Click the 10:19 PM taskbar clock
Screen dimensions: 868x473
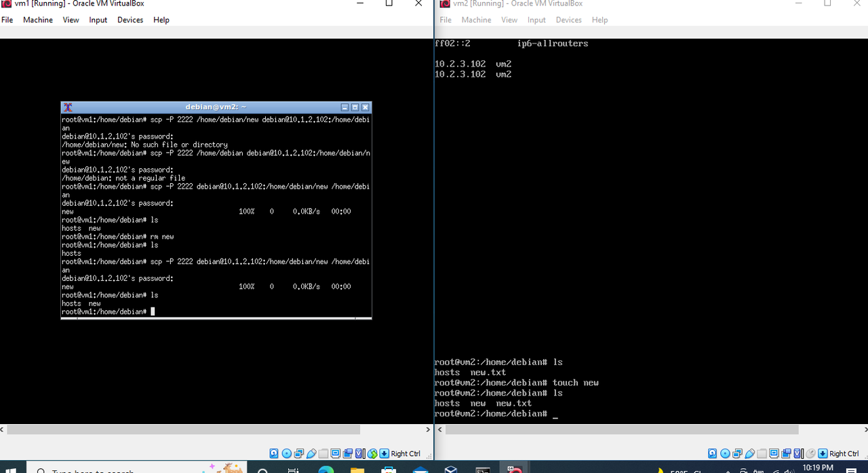pyautogui.click(x=817, y=468)
